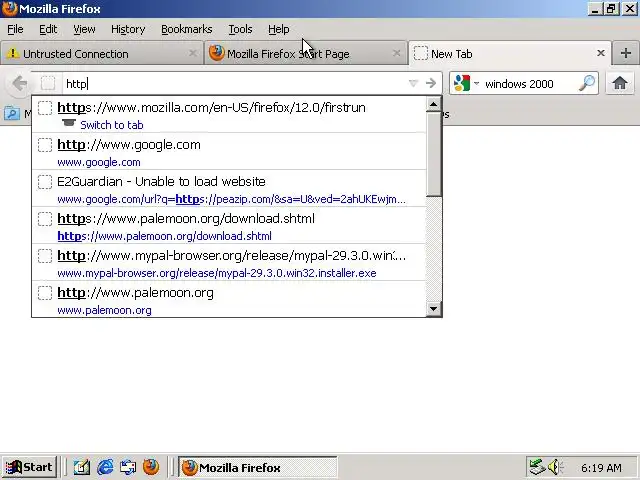Open the URL history dropdown arrow
The height and width of the screenshot is (480, 640).
(413, 84)
